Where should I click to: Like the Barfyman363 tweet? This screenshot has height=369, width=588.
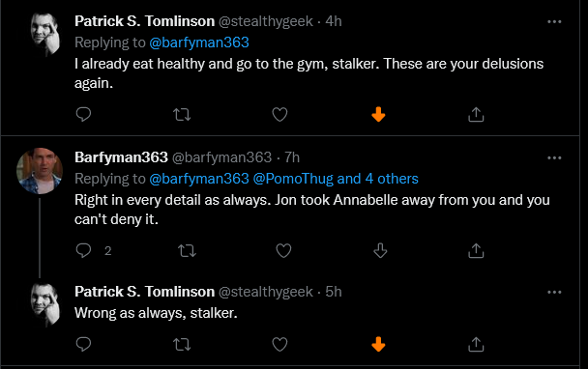pyautogui.click(x=283, y=250)
